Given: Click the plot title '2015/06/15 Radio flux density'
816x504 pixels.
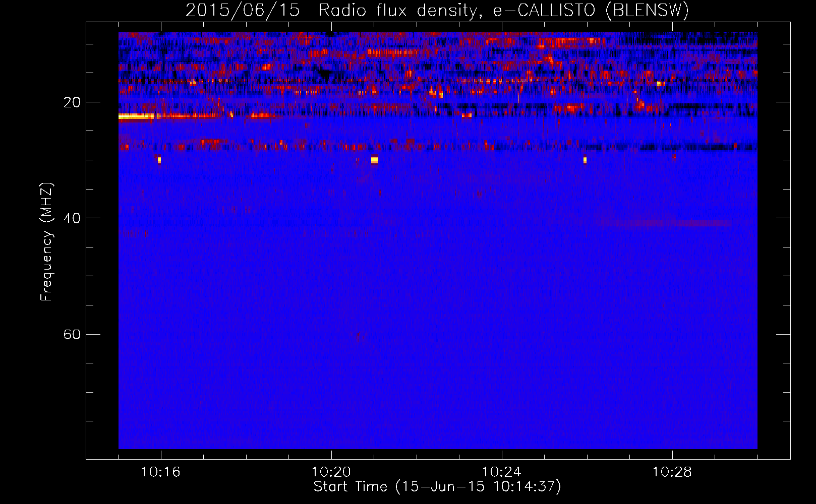Looking at the screenshot, I should pos(331,10).
